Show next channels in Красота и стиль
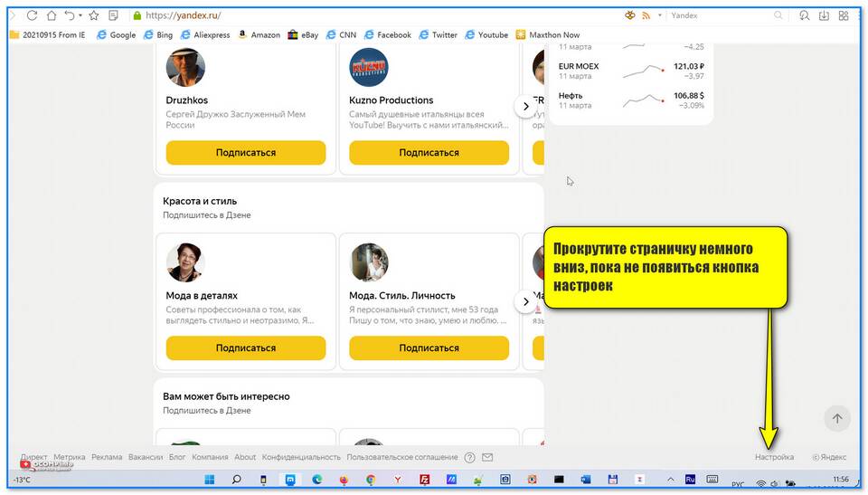Image resolution: width=868 pixels, height=495 pixels. coord(526,302)
